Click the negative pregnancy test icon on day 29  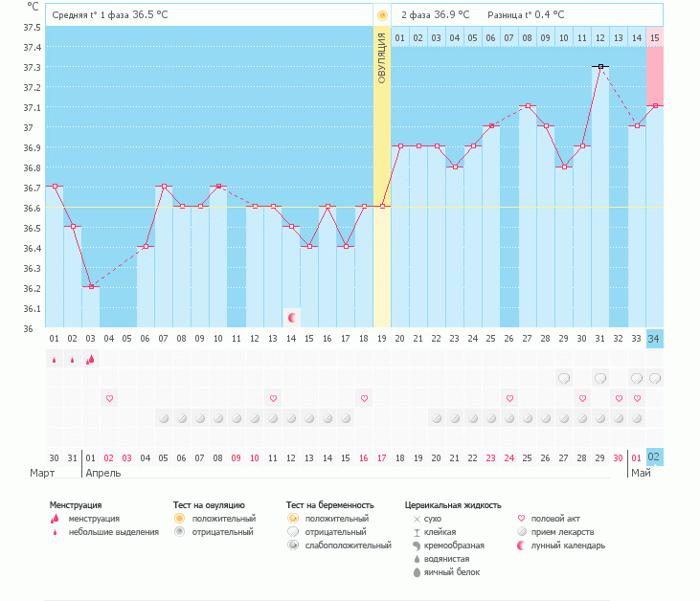click(x=564, y=379)
